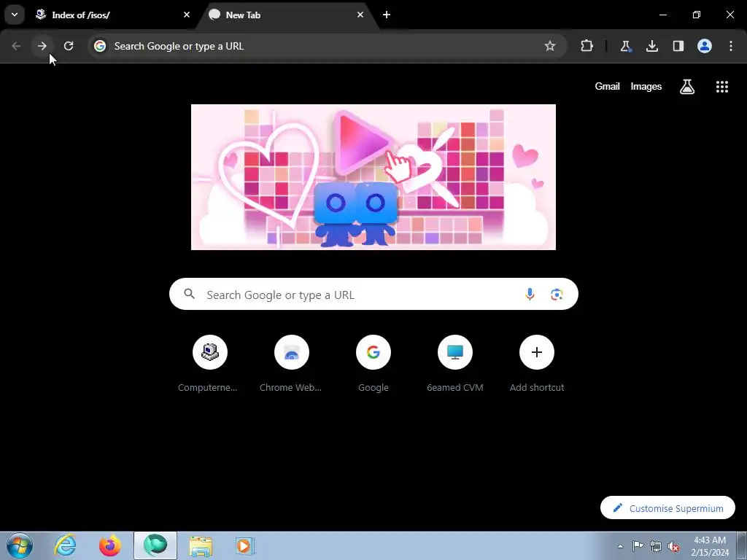The image size is (747, 560).
Task: Open Action Center flag icon
Action: pyautogui.click(x=638, y=546)
